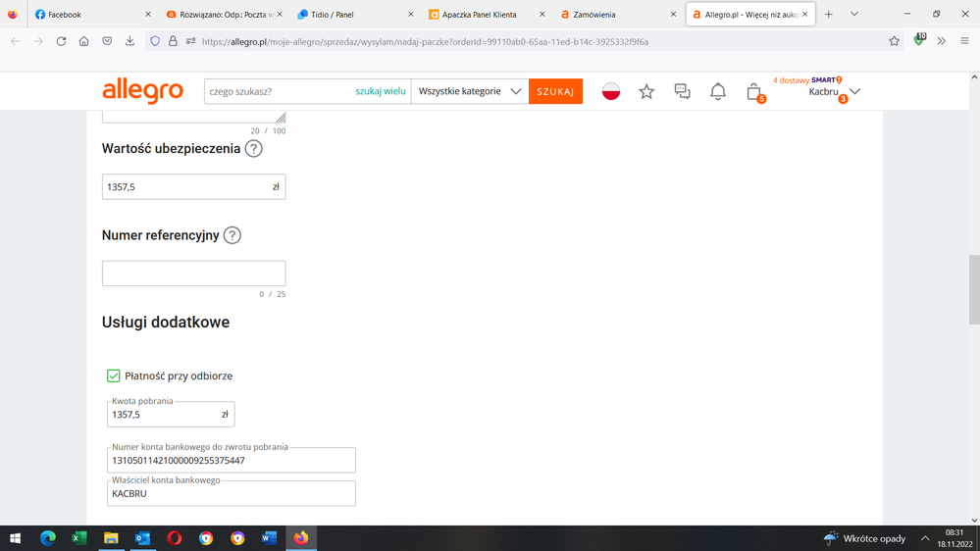The image size is (980, 551).
Task: Expand Wszystkie kategorie dropdown
Action: (x=470, y=91)
